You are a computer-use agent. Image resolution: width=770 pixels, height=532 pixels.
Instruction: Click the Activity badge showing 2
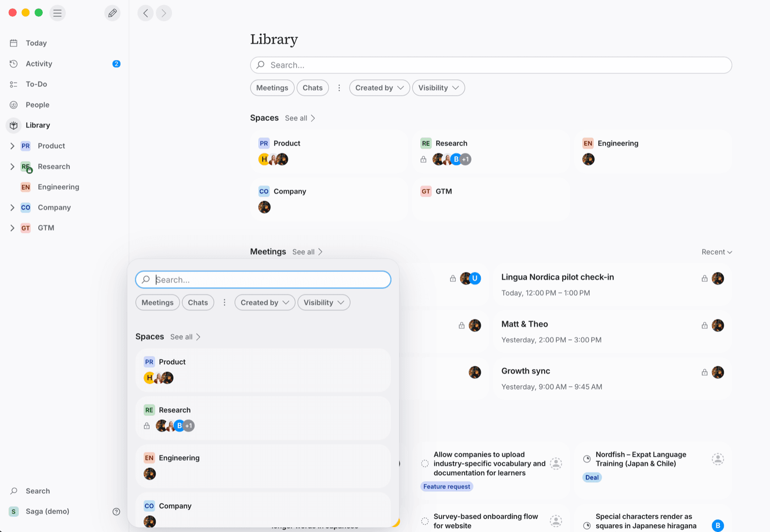pos(116,64)
